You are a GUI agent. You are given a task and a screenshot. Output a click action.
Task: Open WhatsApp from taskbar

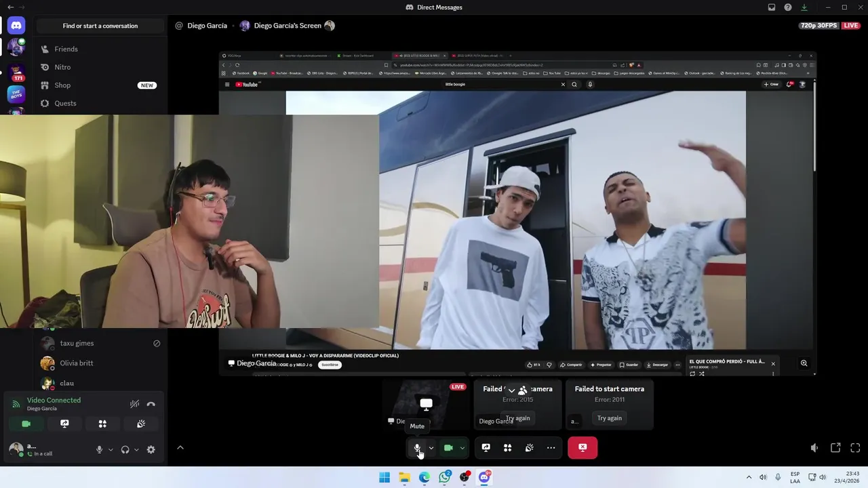(x=444, y=477)
